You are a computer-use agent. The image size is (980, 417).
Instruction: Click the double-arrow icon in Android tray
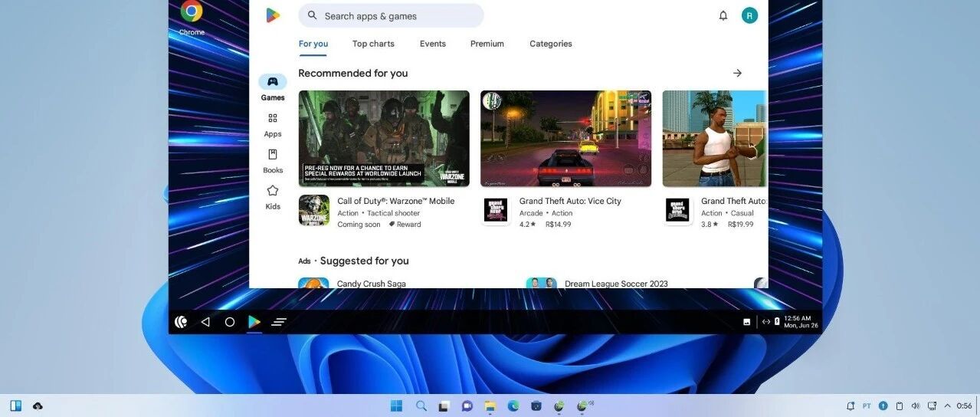pos(766,322)
